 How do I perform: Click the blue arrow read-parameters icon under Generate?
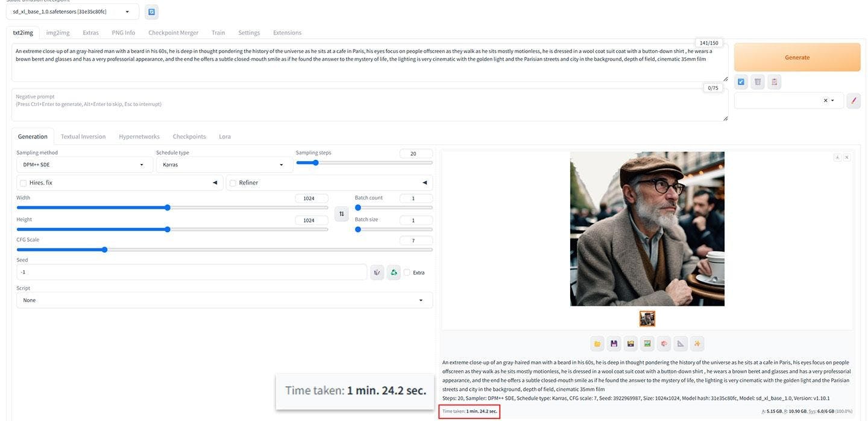point(741,82)
